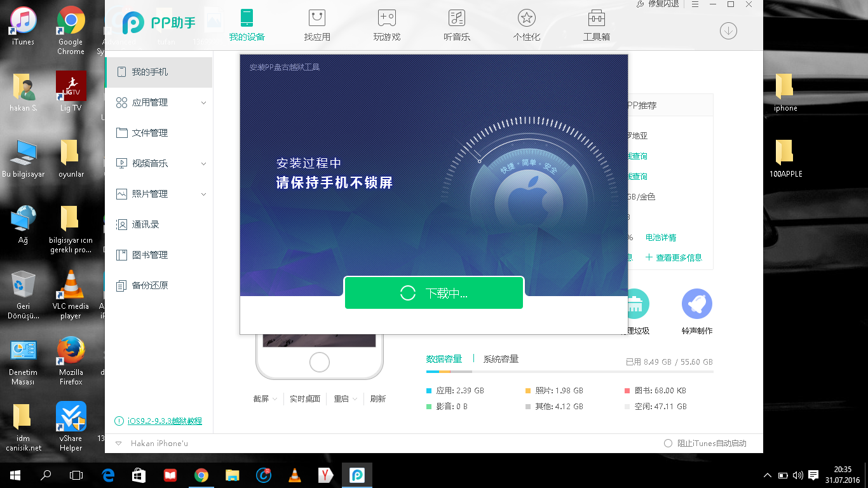Image resolution: width=868 pixels, height=488 pixels.
Task: Expand the 照片管理 chevron
Action: (x=203, y=194)
